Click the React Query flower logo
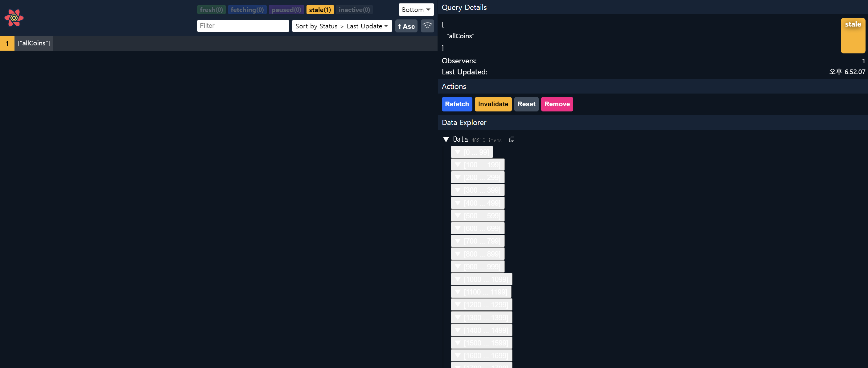868x368 pixels. (14, 18)
